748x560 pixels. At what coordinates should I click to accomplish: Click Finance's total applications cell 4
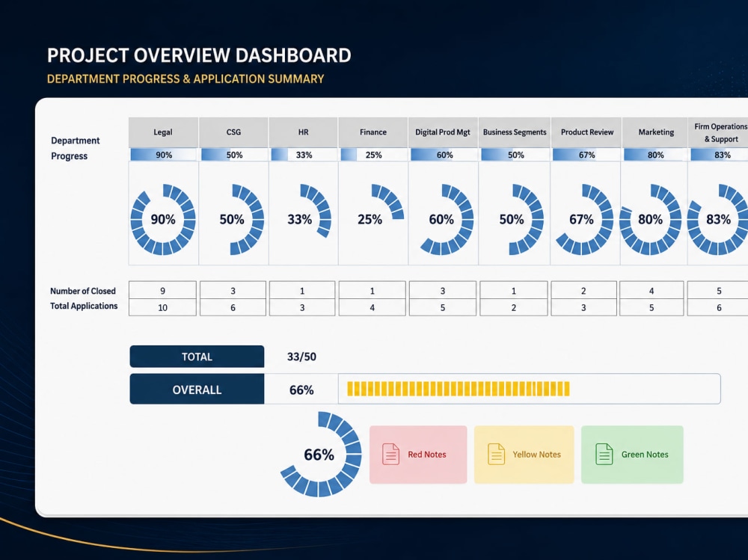(x=372, y=308)
